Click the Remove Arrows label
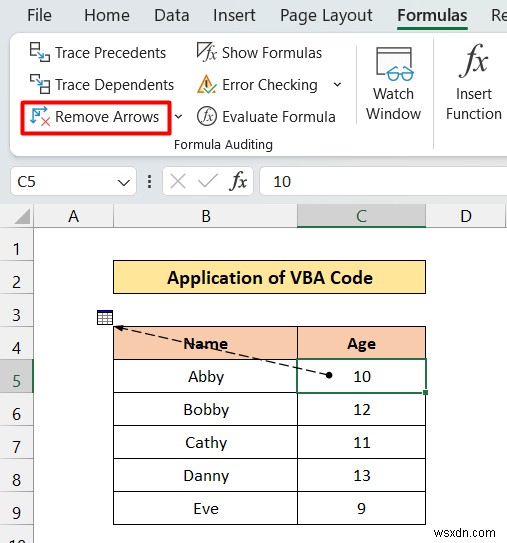The image size is (507, 543). click(x=107, y=117)
